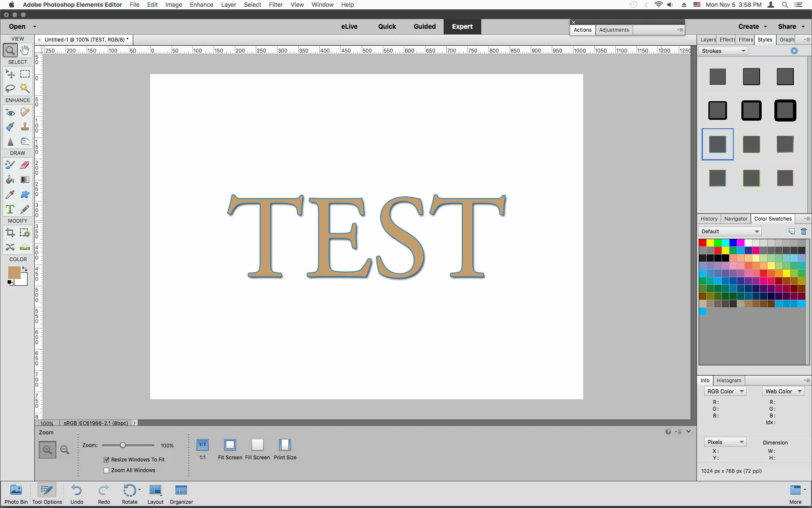Select the Eraser tool
Viewport: 812px width, 508px height.
25,165
